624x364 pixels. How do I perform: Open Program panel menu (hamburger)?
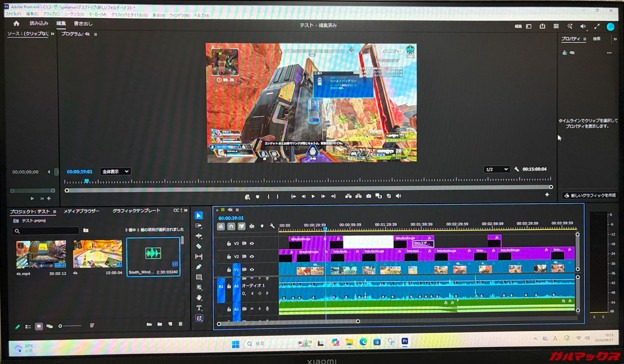pos(96,34)
